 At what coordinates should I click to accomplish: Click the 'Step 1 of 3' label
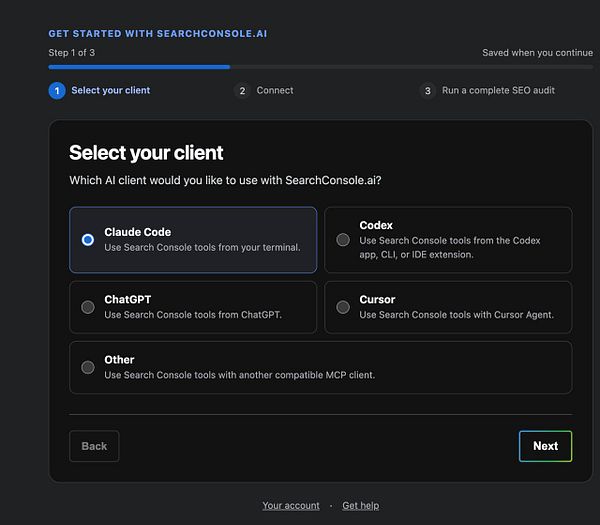[x=72, y=52]
